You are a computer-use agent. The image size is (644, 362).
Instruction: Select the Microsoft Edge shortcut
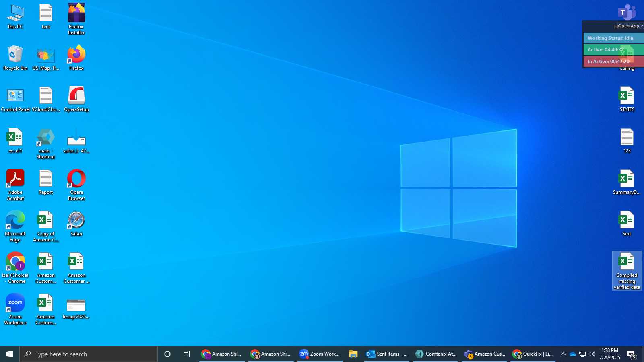pos(15,227)
